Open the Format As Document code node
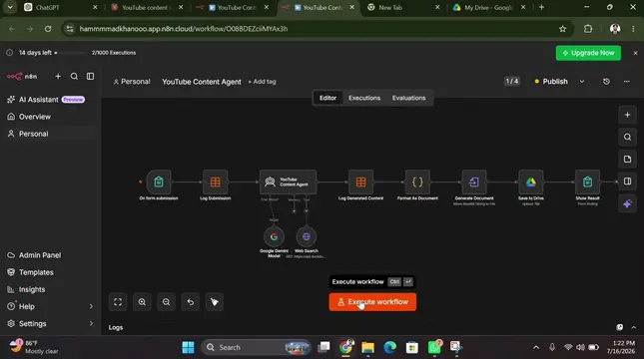Image resolution: width=644 pixels, height=359 pixels. click(417, 181)
